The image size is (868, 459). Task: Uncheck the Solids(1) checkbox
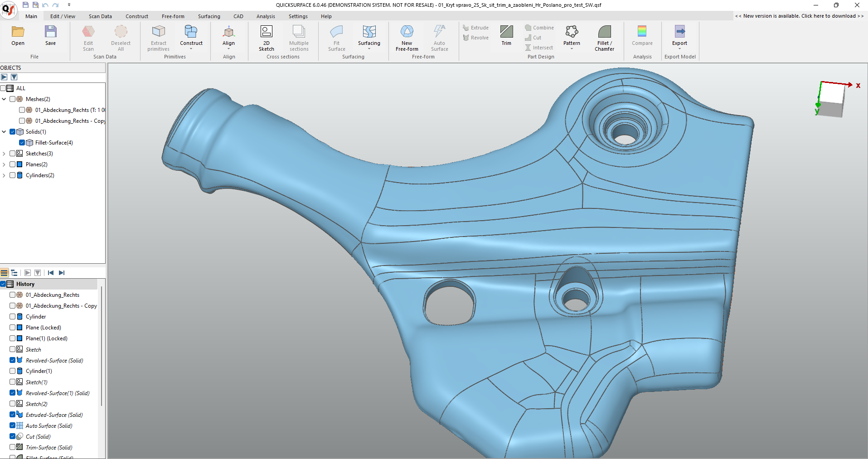tap(13, 132)
